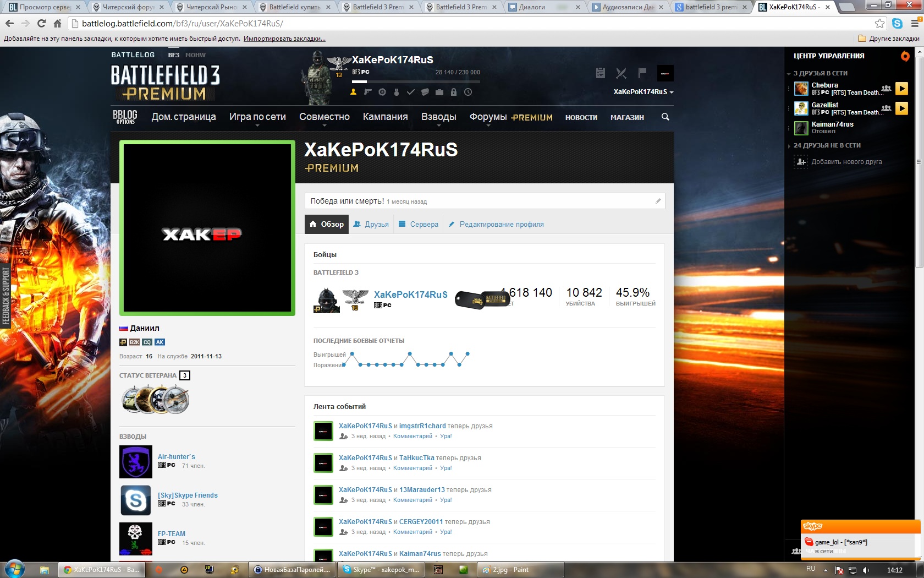Viewport: 924px width, 578px height.
Task: Open Совместно dropdown menu
Action: [x=324, y=117]
